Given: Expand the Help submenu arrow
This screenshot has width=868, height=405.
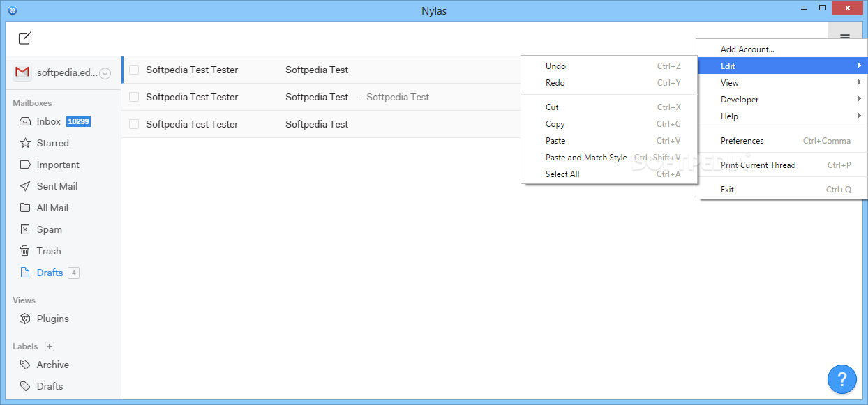Looking at the screenshot, I should (859, 116).
